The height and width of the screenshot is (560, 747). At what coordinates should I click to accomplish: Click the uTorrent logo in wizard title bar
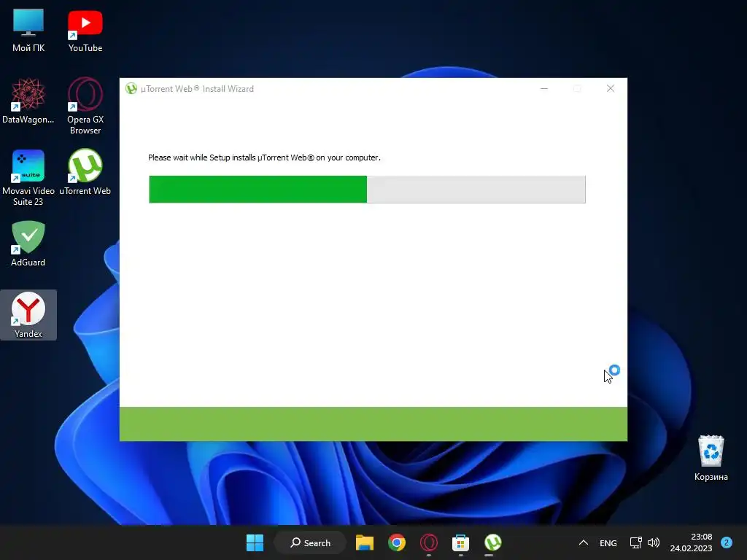131,88
